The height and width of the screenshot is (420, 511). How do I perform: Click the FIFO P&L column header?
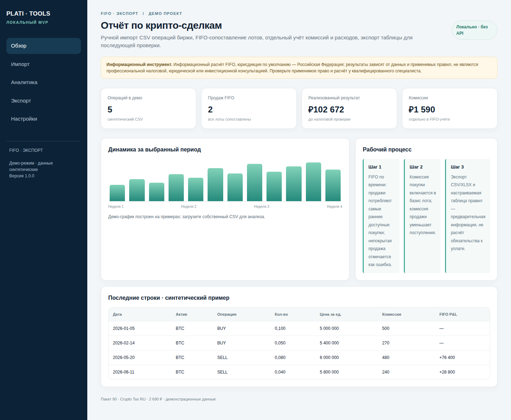tap(448, 314)
